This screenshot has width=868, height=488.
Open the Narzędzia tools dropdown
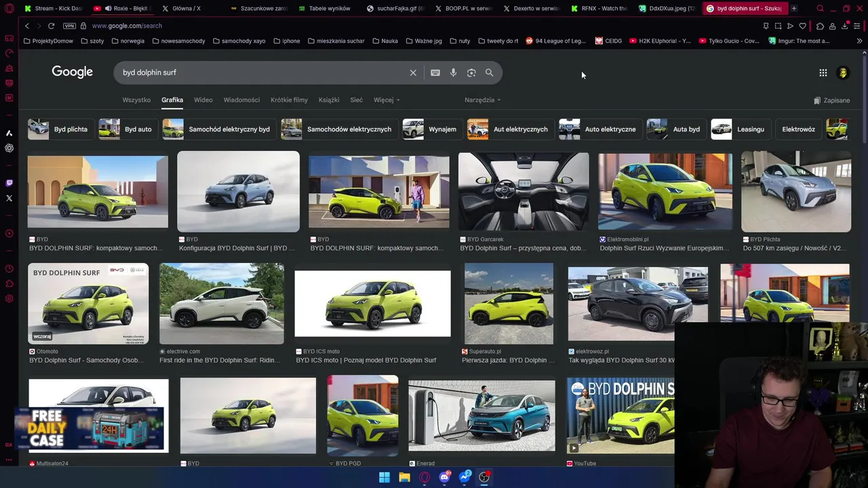click(483, 100)
